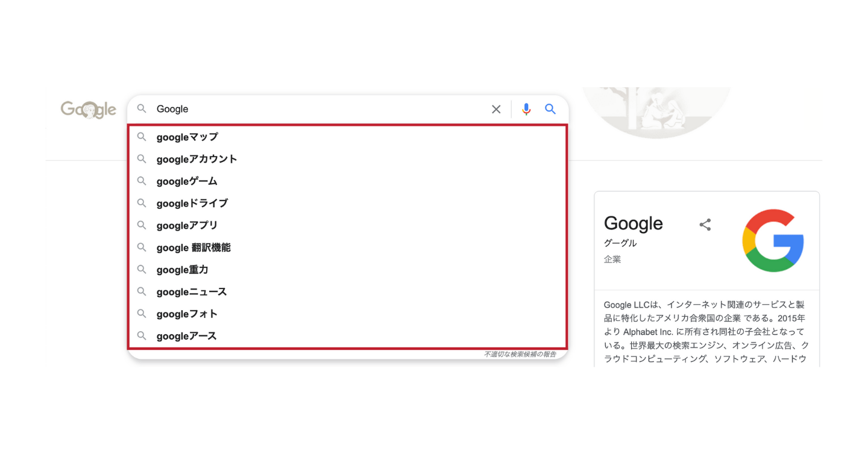Click the magnifier icon beside googleアース suggestion

click(x=142, y=336)
